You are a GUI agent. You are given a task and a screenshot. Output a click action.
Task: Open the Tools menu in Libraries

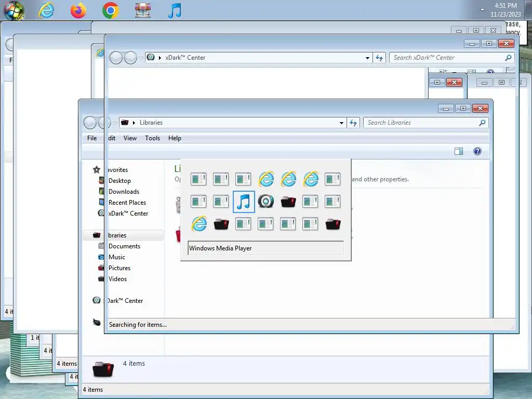point(152,138)
